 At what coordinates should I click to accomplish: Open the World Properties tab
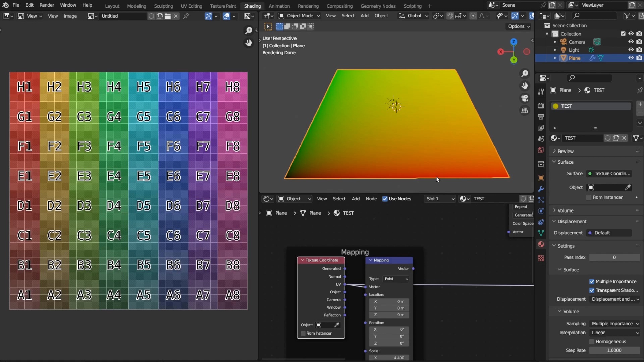coord(541,150)
